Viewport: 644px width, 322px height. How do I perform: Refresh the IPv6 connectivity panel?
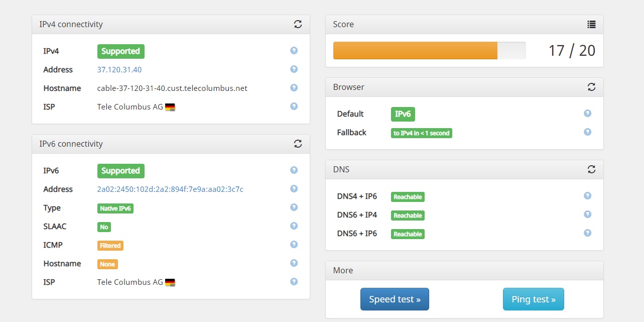tap(298, 144)
